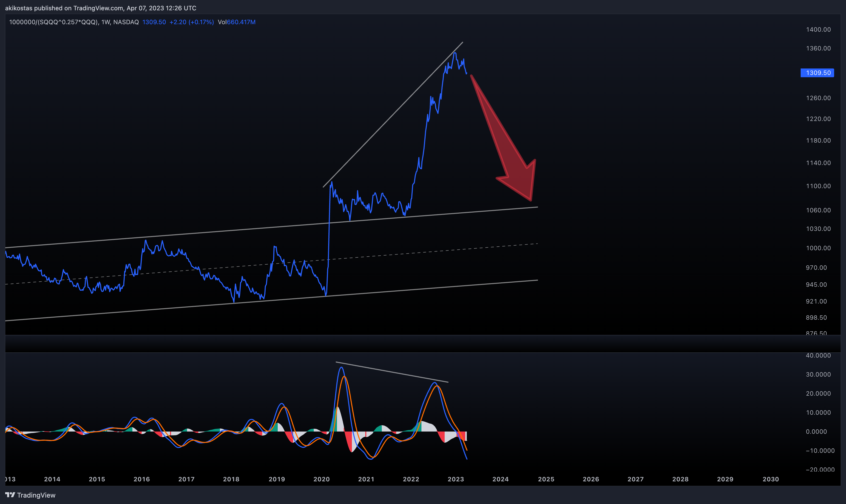Viewport: 846px width, 504px height.
Task: Click the 2018 year on time axis
Action: 231,479
